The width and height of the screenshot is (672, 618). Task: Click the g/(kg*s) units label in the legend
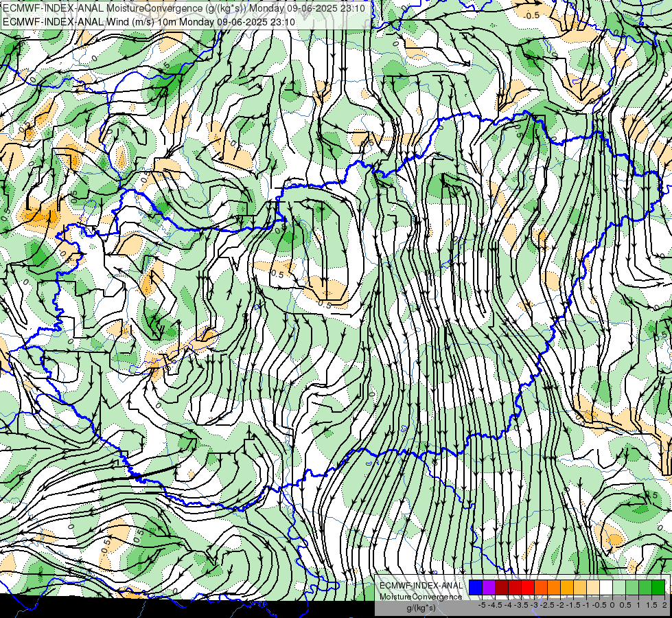pos(421,608)
